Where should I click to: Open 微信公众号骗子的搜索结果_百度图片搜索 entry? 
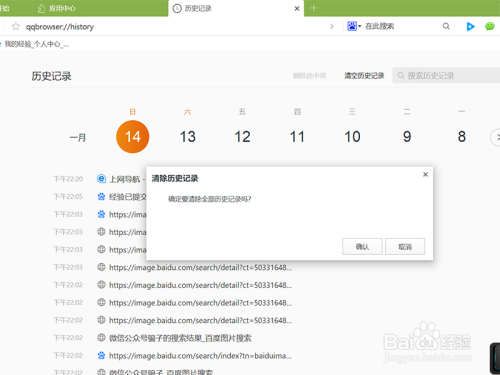tap(180, 338)
